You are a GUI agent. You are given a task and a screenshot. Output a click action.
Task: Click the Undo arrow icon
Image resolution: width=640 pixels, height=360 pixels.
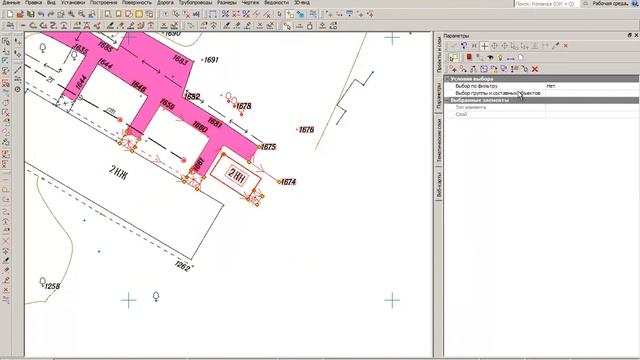tap(41, 14)
